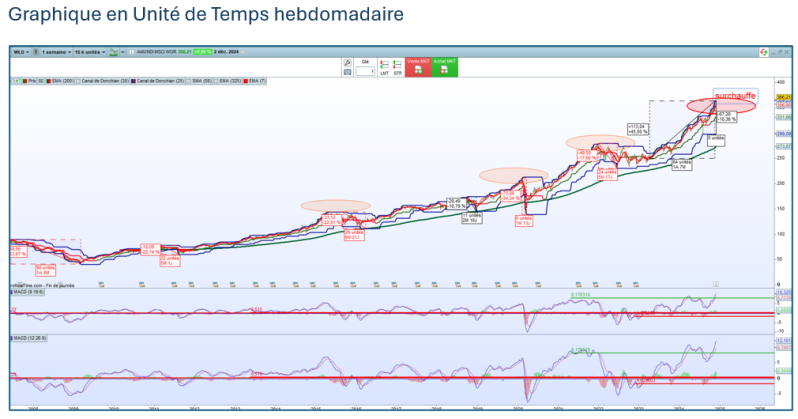Click the green '+0,80 %' change badge
Viewport: 798px width, 419px height.
click(x=203, y=52)
